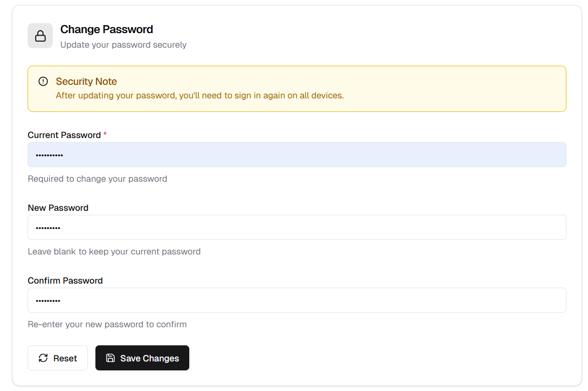Click the red asterisk after Current Password
Image resolution: width=588 pixels, height=391 pixels.
pos(105,134)
